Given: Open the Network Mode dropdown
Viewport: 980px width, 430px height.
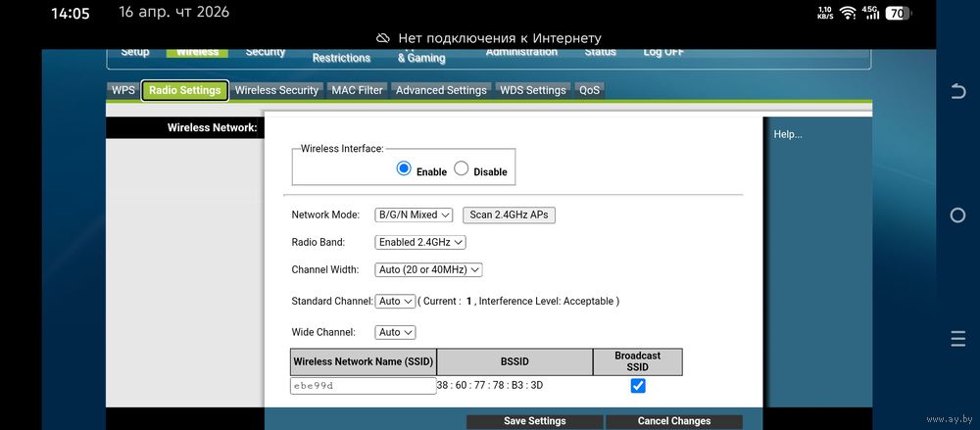Looking at the screenshot, I should pos(414,215).
